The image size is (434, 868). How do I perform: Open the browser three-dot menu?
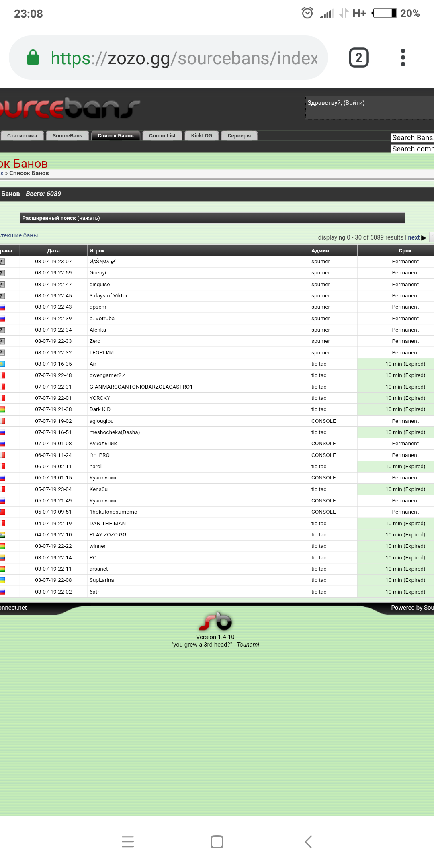click(x=403, y=58)
